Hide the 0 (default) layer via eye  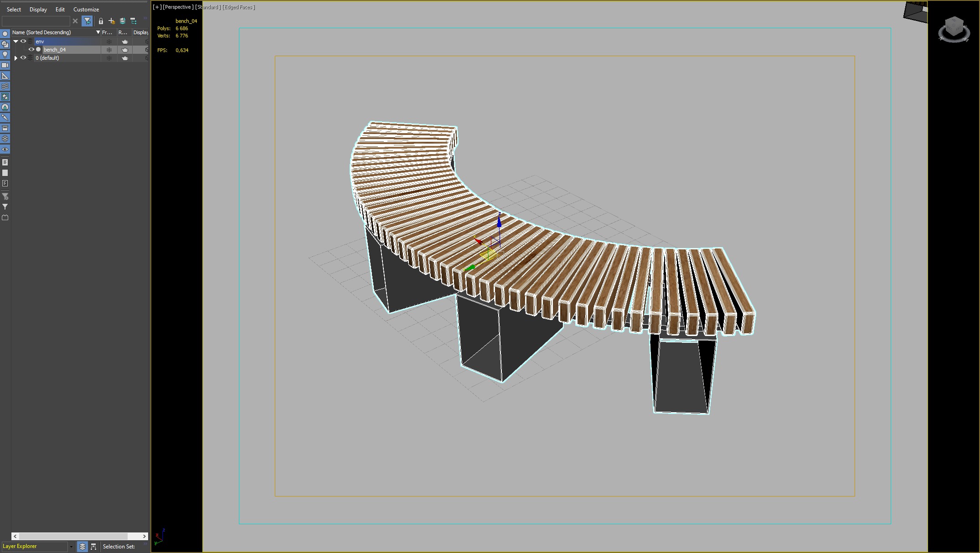(23, 58)
